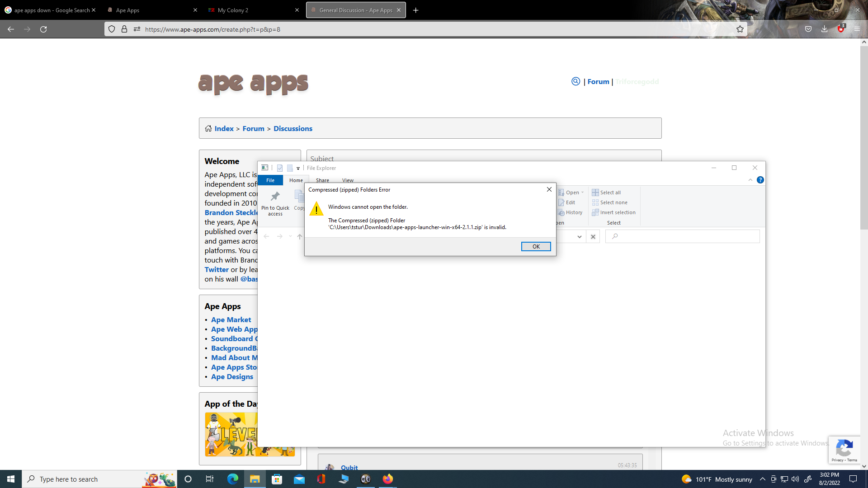This screenshot has height=488, width=868.
Task: Click the volume icon in system tray
Action: [x=795, y=479]
